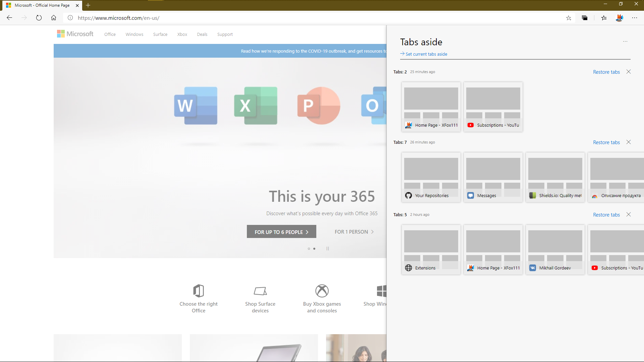Open the Office nav menu item
This screenshot has width=644, height=362.
coord(110,35)
